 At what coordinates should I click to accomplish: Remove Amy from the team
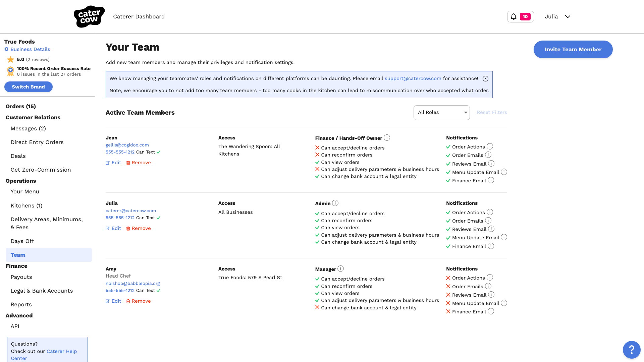click(139, 301)
